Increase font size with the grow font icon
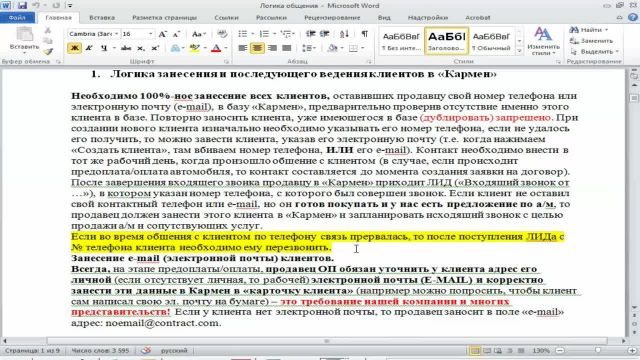This screenshot has height=360, width=640. (x=162, y=34)
